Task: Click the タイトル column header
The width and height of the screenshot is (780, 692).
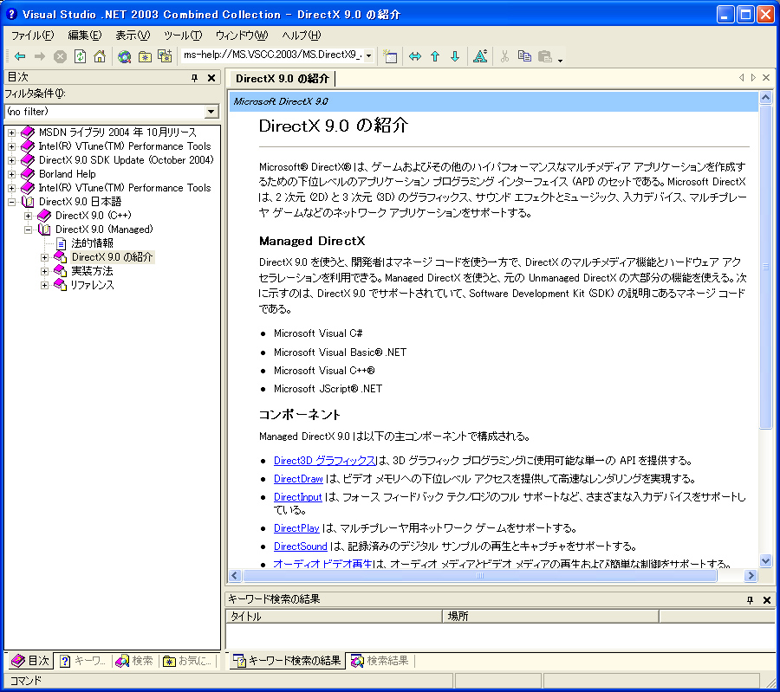Action: [x=334, y=616]
